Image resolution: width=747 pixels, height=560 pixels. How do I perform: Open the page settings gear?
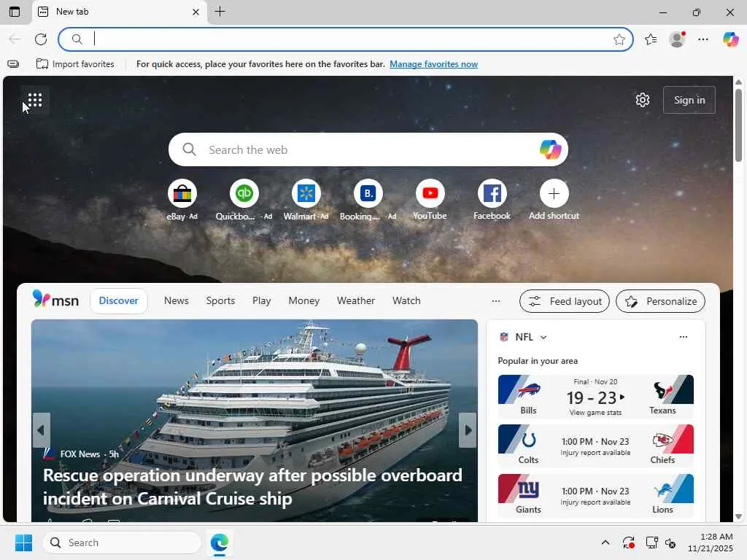(x=643, y=100)
